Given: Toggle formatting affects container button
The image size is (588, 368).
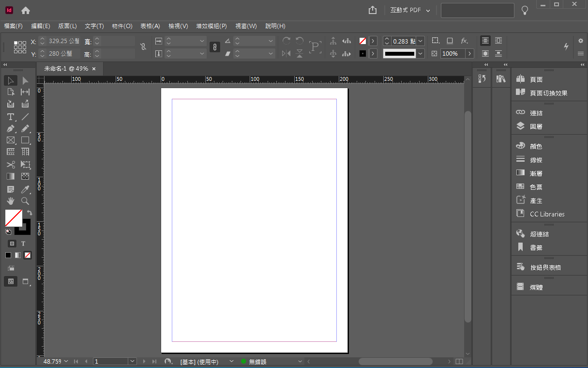Looking at the screenshot, I should click(12, 244).
